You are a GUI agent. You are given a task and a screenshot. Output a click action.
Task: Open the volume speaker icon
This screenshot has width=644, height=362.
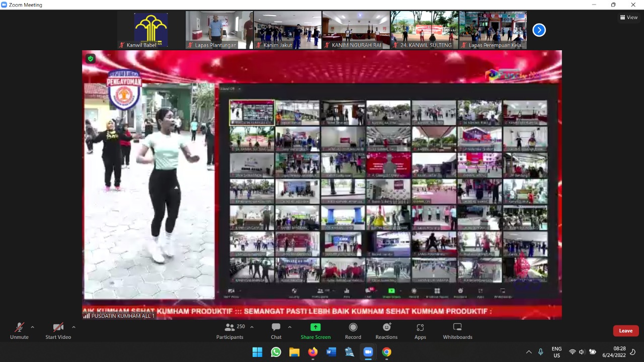(582, 352)
